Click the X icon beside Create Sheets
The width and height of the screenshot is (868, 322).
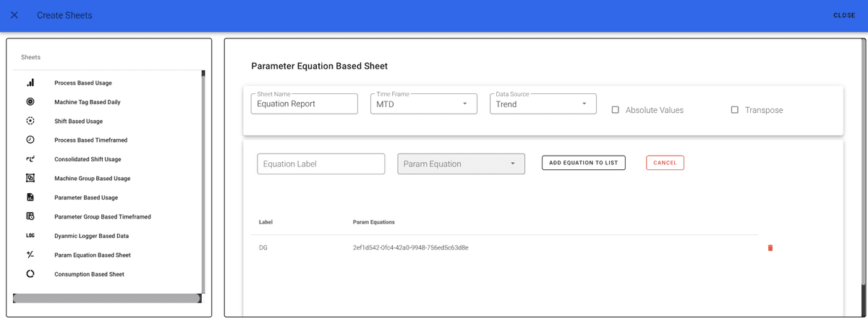pos(14,15)
